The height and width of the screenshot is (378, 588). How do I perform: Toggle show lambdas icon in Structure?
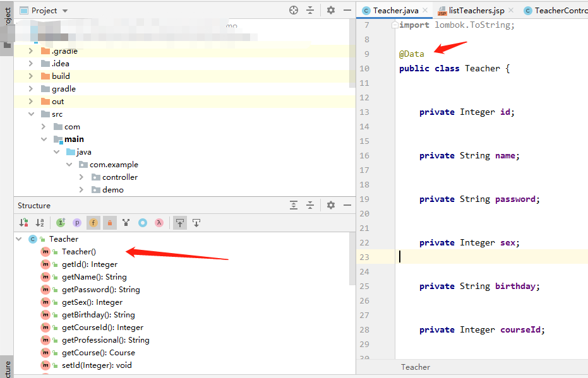(x=159, y=223)
